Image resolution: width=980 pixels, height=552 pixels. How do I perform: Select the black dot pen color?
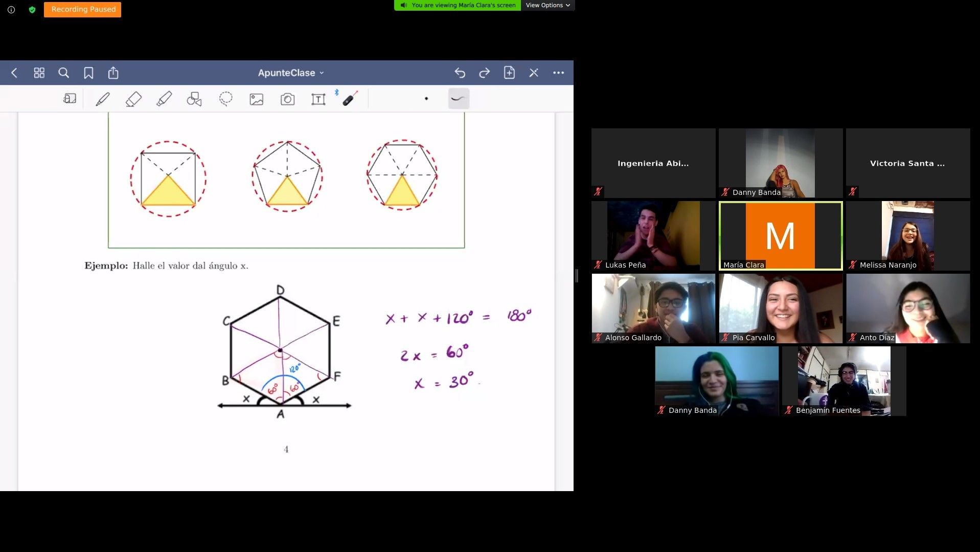coord(426,99)
